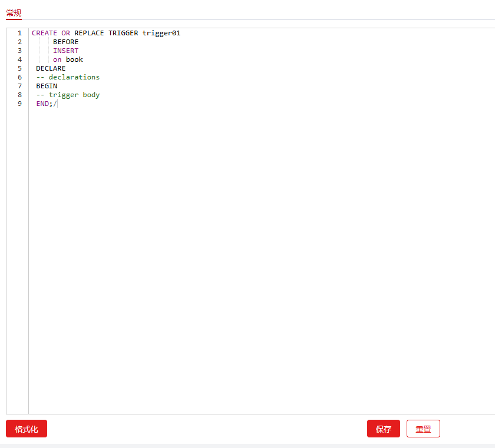Click the trigger01 name in code
The height and width of the screenshot is (448, 495).
[x=161, y=33]
